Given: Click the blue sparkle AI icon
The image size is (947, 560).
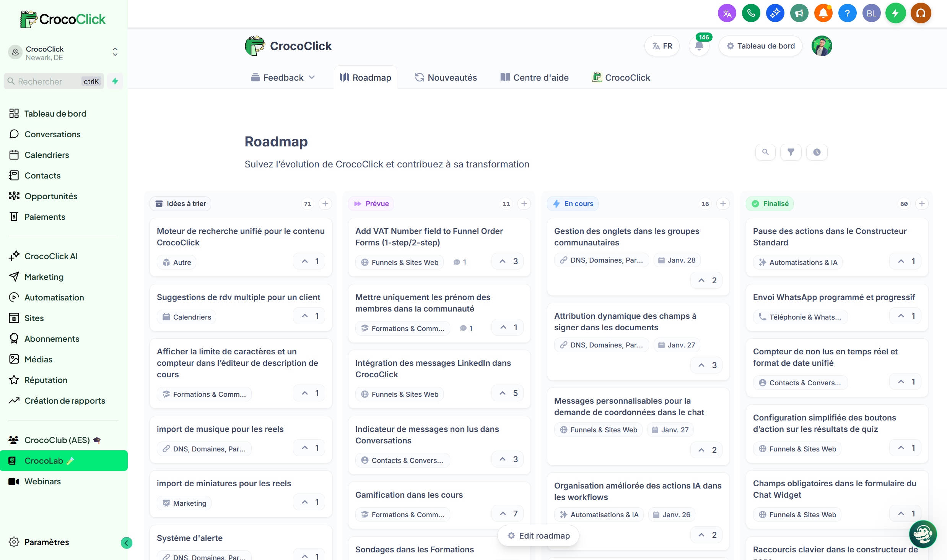Looking at the screenshot, I should [775, 13].
